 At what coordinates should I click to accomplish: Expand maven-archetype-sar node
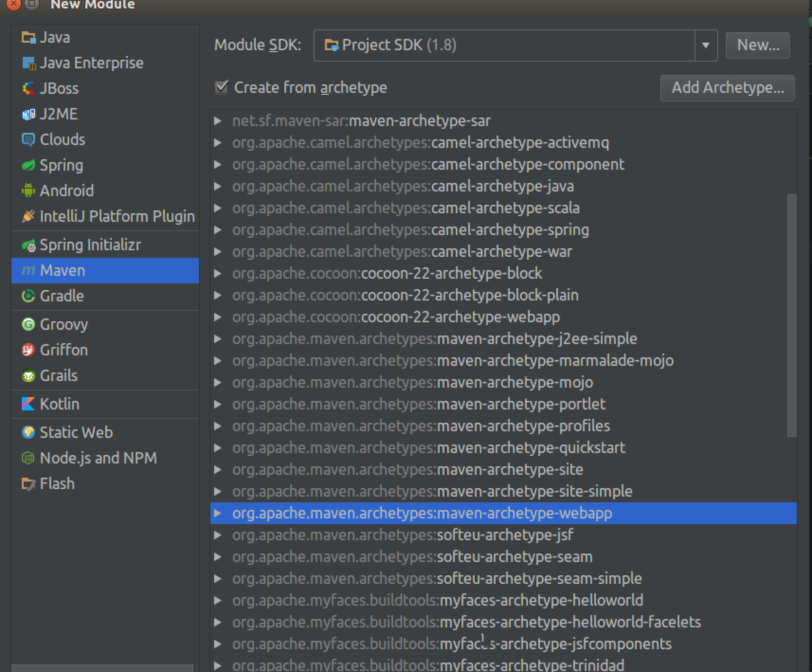click(218, 121)
